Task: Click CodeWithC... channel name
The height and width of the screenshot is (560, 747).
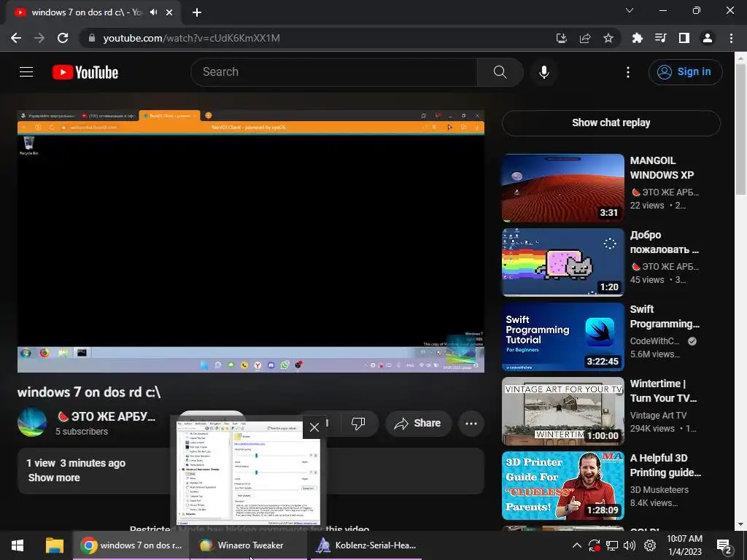Action: [654, 341]
